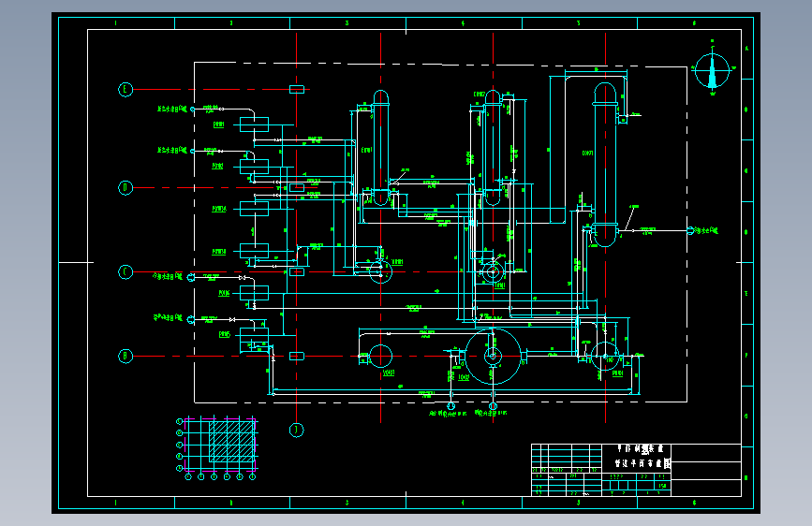Click zone number 6 in the top border

(x=694, y=23)
